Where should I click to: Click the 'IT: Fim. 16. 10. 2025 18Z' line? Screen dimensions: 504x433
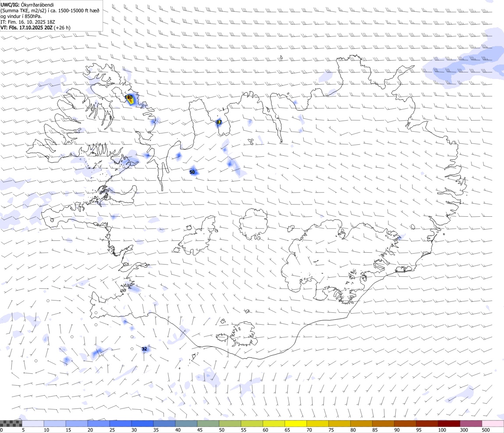click(x=28, y=22)
